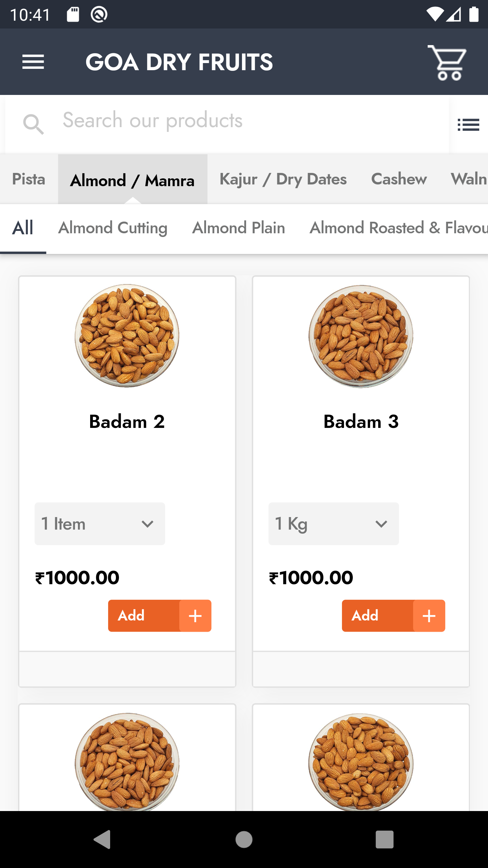This screenshot has width=488, height=868.
Task: Expand the 1 Item quantity dropdown
Action: pos(100,524)
